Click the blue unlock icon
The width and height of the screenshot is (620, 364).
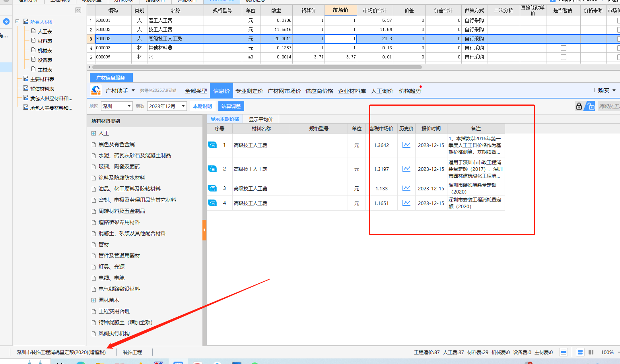[590, 106]
